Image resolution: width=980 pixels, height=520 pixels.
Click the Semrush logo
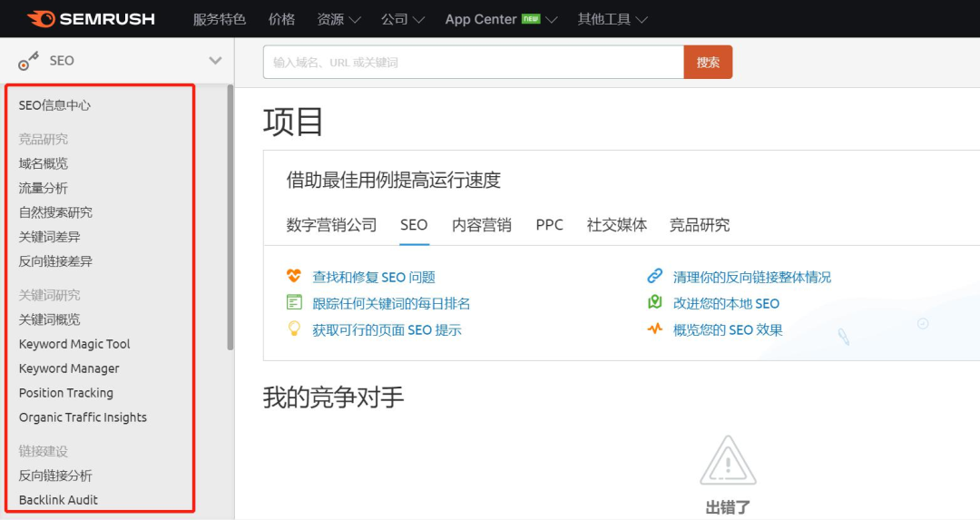92,19
